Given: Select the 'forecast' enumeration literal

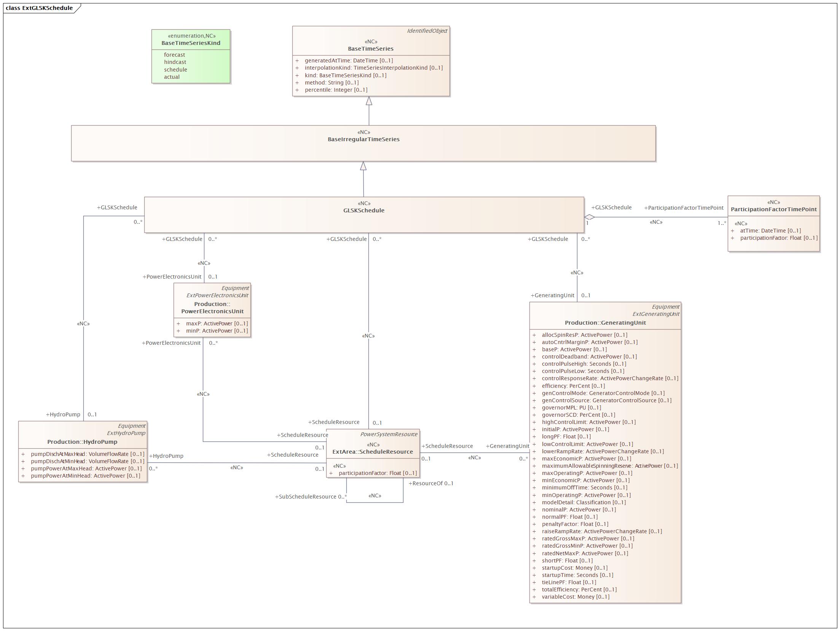Looking at the screenshot, I should (174, 55).
